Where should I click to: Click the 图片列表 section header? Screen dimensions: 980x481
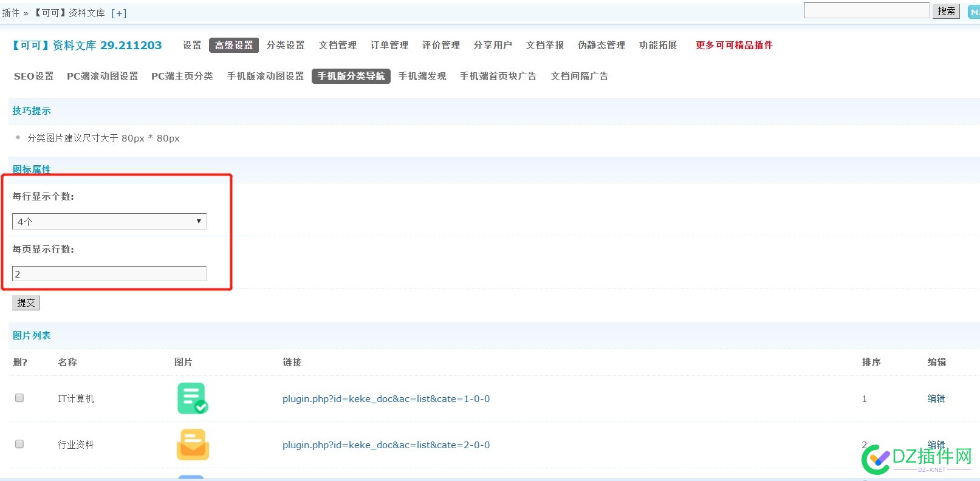click(x=32, y=336)
